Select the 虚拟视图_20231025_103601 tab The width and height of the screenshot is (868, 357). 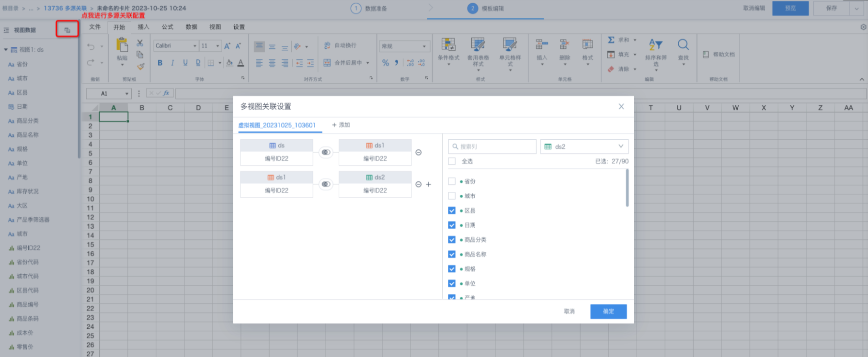[x=277, y=125]
